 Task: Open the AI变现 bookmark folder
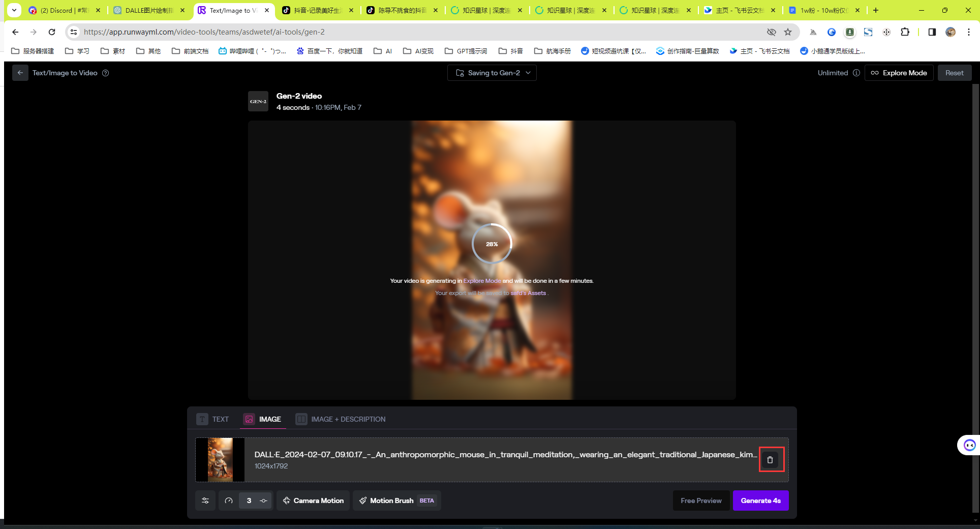point(418,51)
